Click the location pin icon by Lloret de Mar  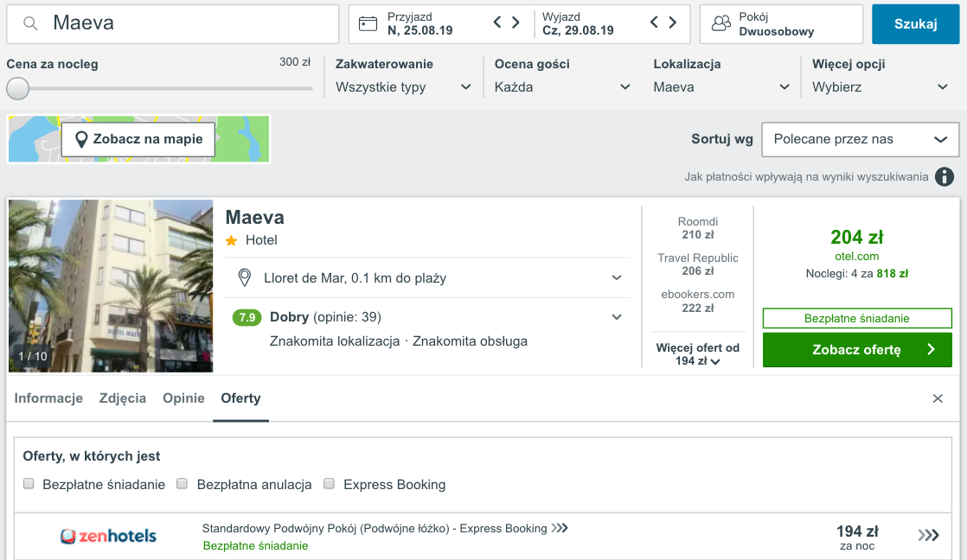click(244, 278)
